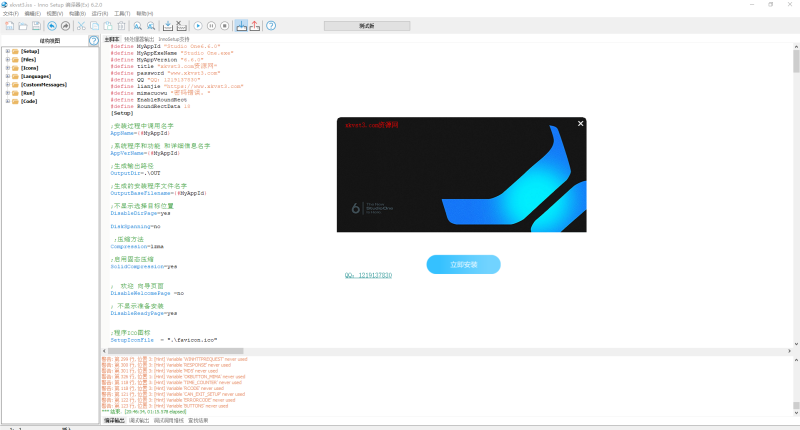Click the grey test button in toolbar
This screenshot has height=430, width=800.
coord(367,26)
